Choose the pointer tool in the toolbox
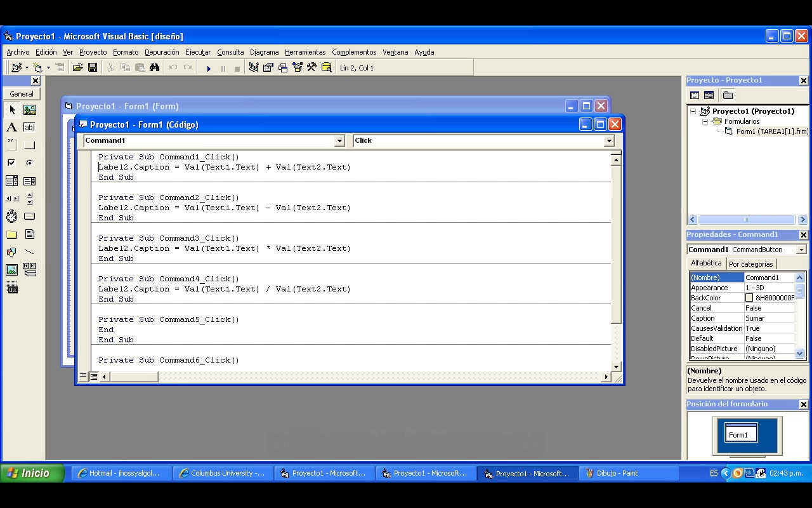This screenshot has height=508, width=812. tap(11, 109)
